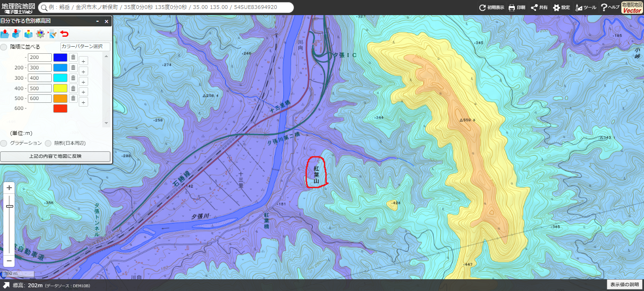Viewport: 644px width, 291px height.
Task: Click the gear icon in the elevation panel
Action: click(x=40, y=33)
